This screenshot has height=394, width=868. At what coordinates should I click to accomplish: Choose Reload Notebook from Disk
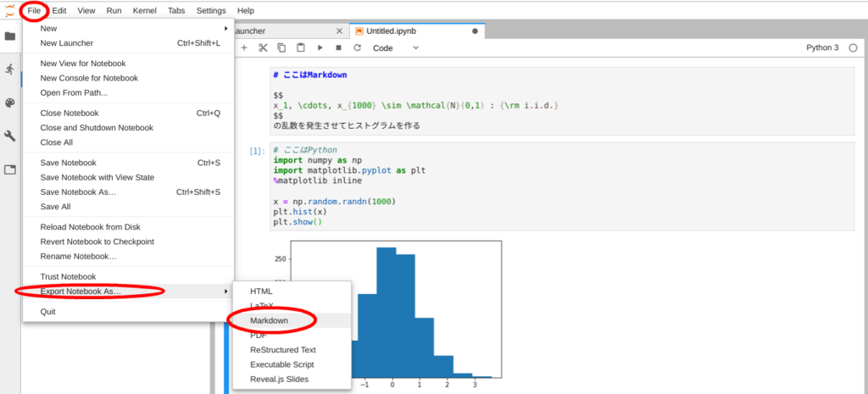[129, 227]
